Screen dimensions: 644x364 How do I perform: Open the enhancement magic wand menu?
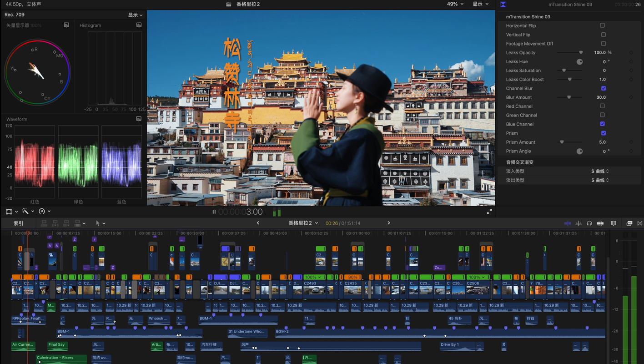pyautogui.click(x=27, y=212)
